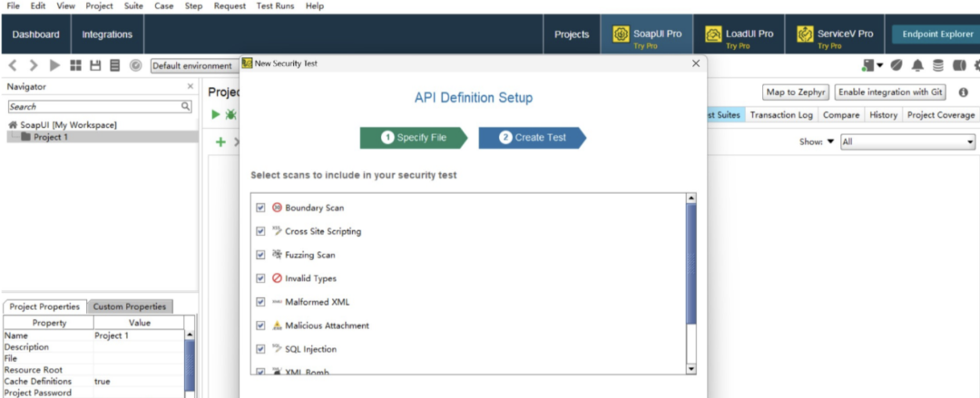The height and width of the screenshot is (398, 980).
Task: Click the black arrow next to Show label
Action: click(x=830, y=141)
